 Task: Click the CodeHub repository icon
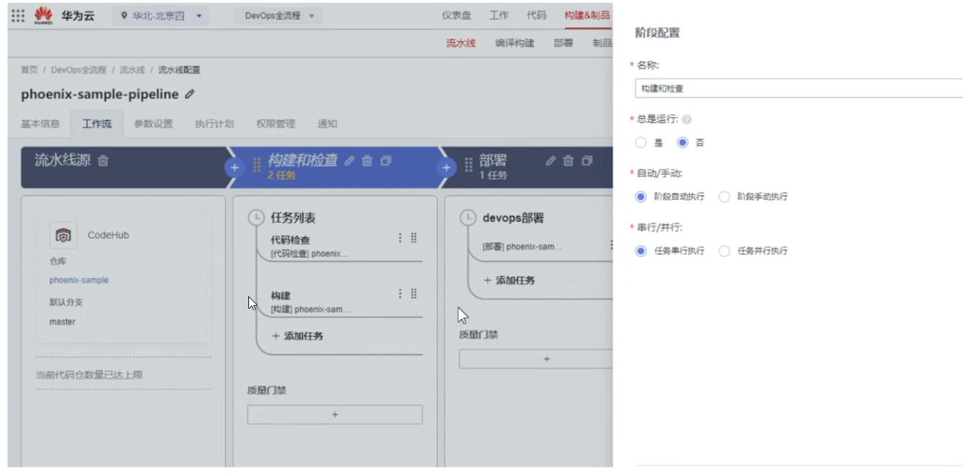pyautogui.click(x=64, y=235)
